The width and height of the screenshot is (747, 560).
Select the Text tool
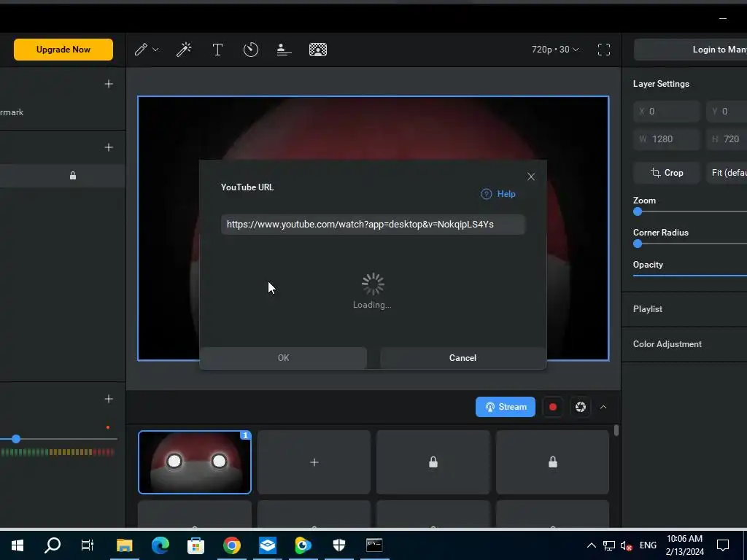[217, 50]
